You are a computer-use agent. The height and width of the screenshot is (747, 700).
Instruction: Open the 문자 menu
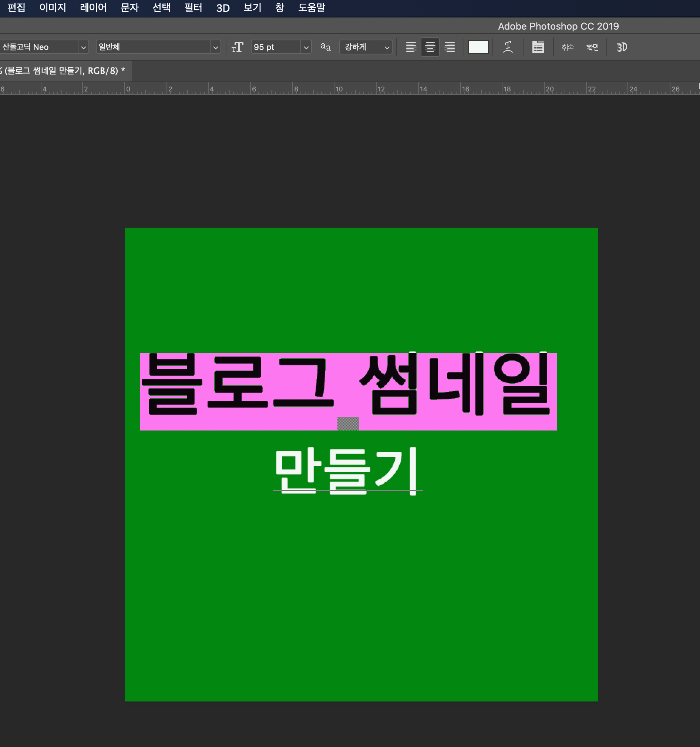[x=129, y=7]
